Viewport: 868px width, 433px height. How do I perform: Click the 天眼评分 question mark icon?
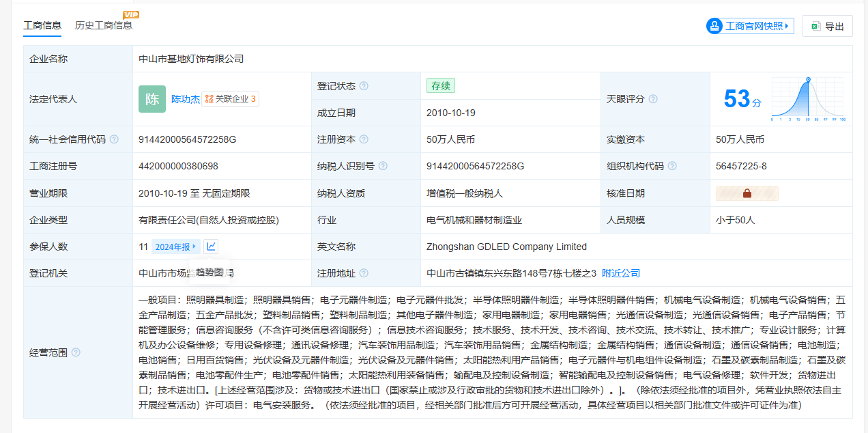[653, 99]
